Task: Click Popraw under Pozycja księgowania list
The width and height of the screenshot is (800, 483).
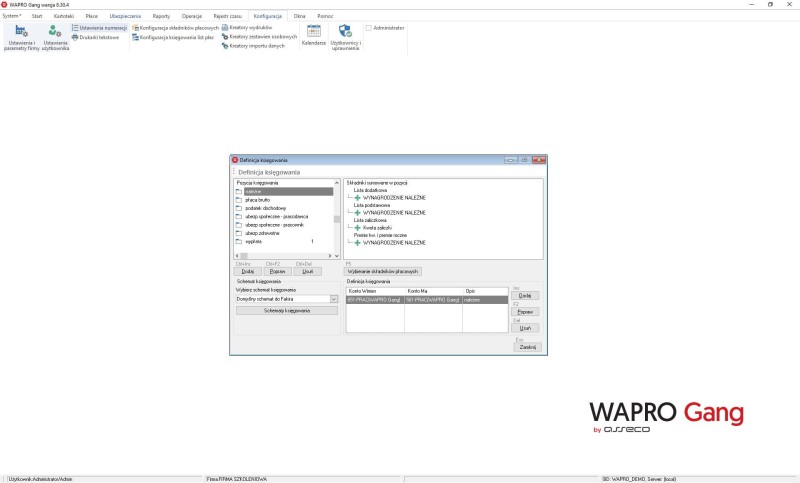Action: point(278,271)
